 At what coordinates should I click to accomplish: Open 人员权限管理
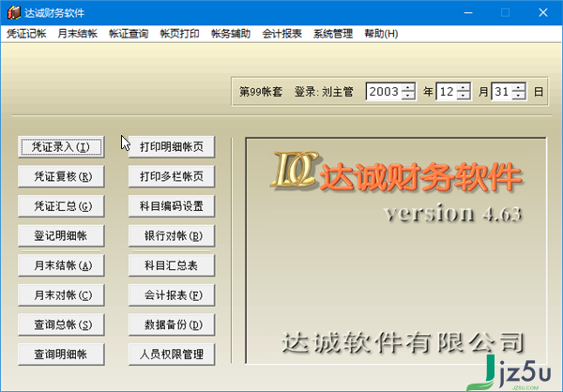172,354
